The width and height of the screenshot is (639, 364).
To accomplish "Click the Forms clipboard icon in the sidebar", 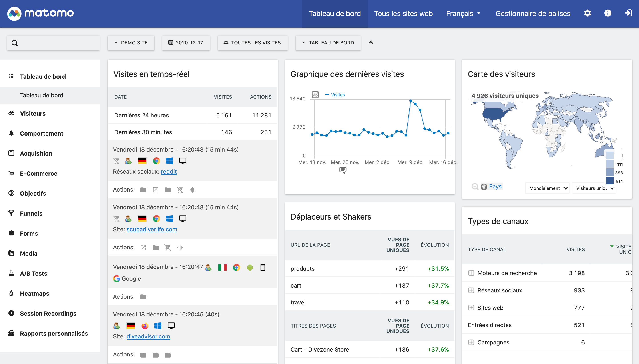I will (11, 233).
